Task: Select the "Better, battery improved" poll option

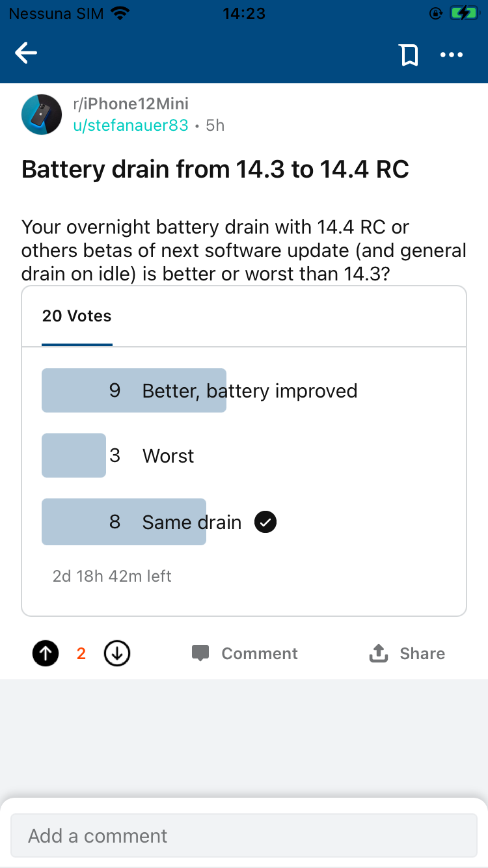Action: (x=249, y=390)
